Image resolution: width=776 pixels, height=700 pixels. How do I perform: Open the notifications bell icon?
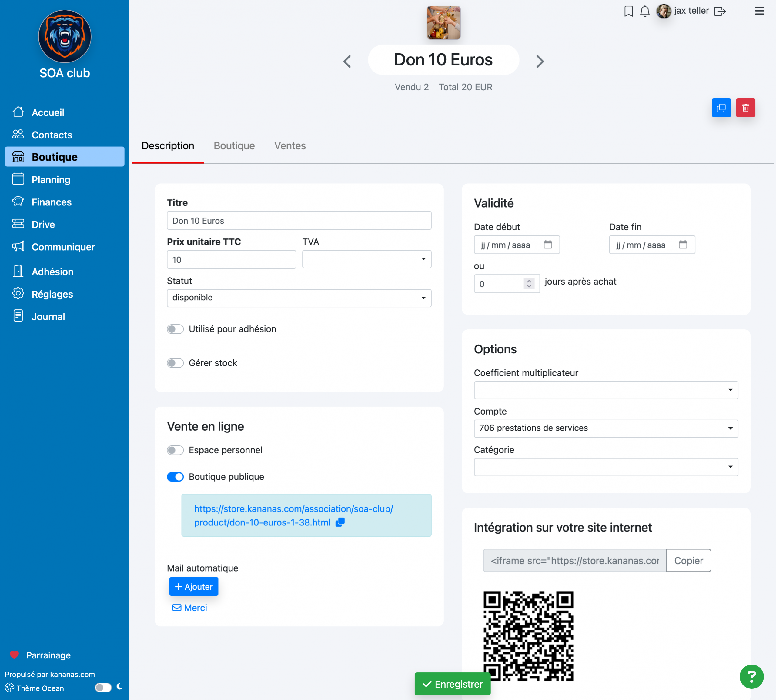[x=645, y=12]
